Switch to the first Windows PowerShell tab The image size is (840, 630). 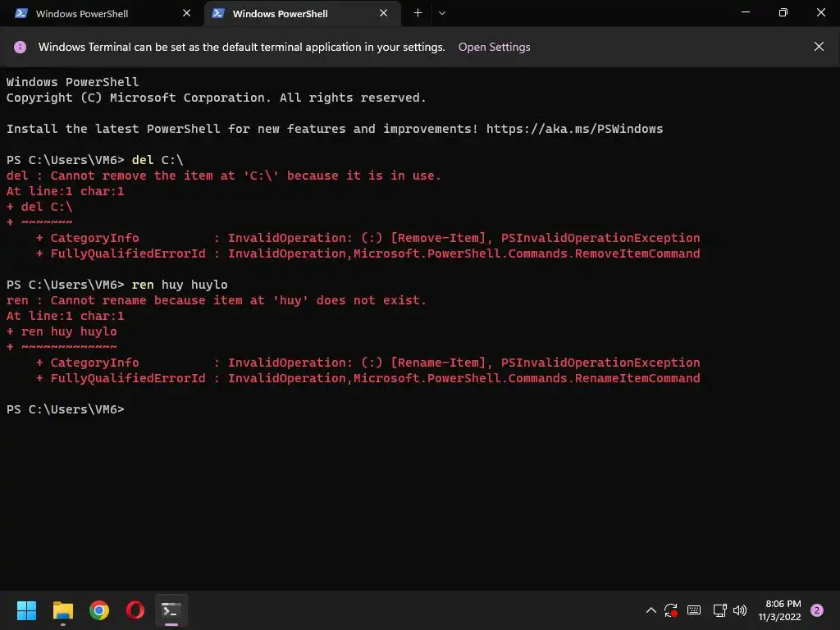click(102, 13)
